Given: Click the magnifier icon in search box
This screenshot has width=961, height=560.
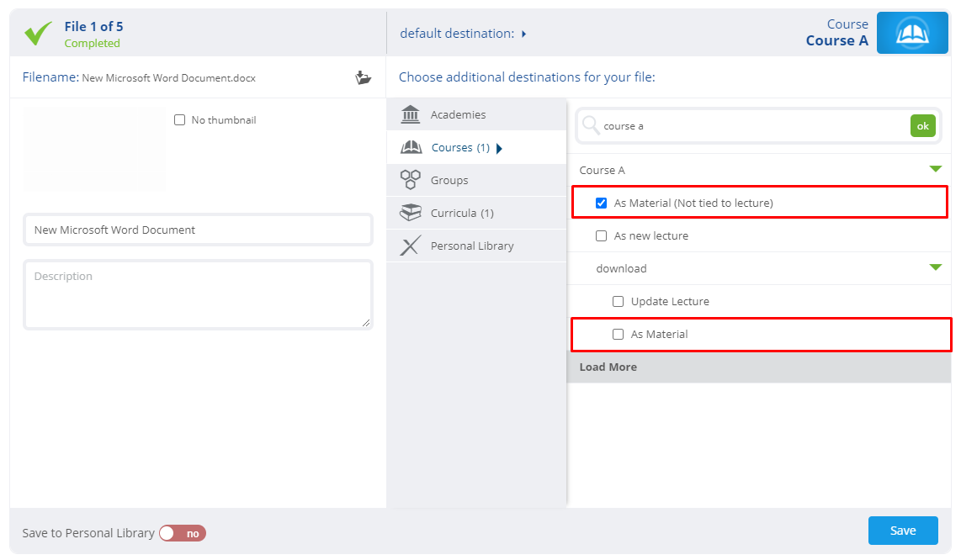Looking at the screenshot, I should tap(591, 125).
